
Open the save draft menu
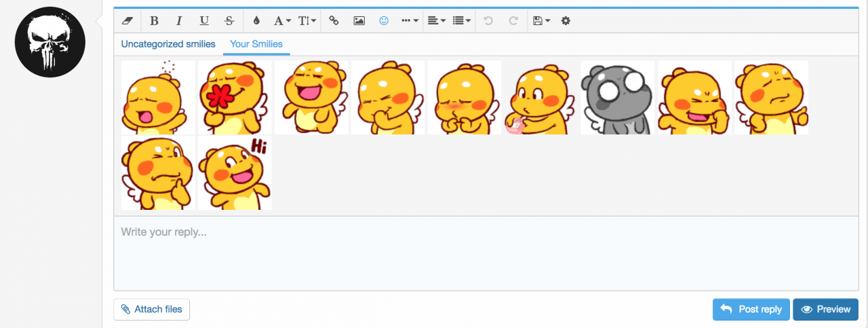tap(541, 21)
